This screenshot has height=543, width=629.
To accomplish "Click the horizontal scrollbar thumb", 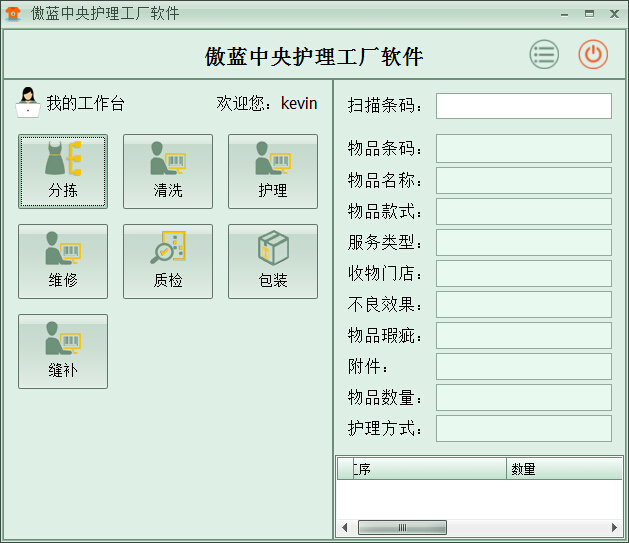I will tap(402, 527).
